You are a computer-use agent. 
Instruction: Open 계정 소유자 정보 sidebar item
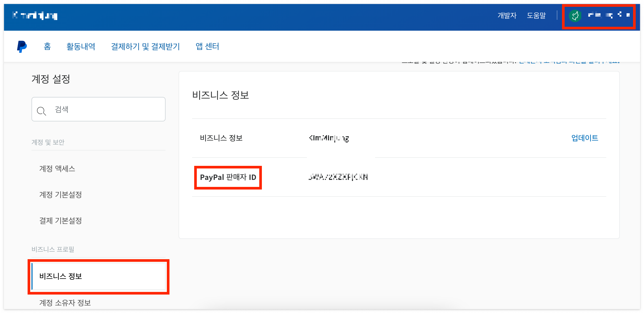point(65,303)
